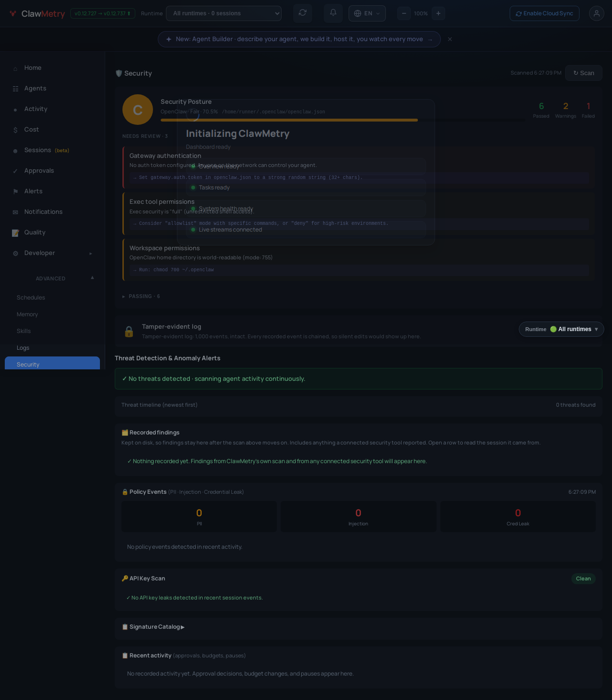This screenshot has height=700, width=612.
Task: Click the security shield icon
Action: click(x=119, y=73)
